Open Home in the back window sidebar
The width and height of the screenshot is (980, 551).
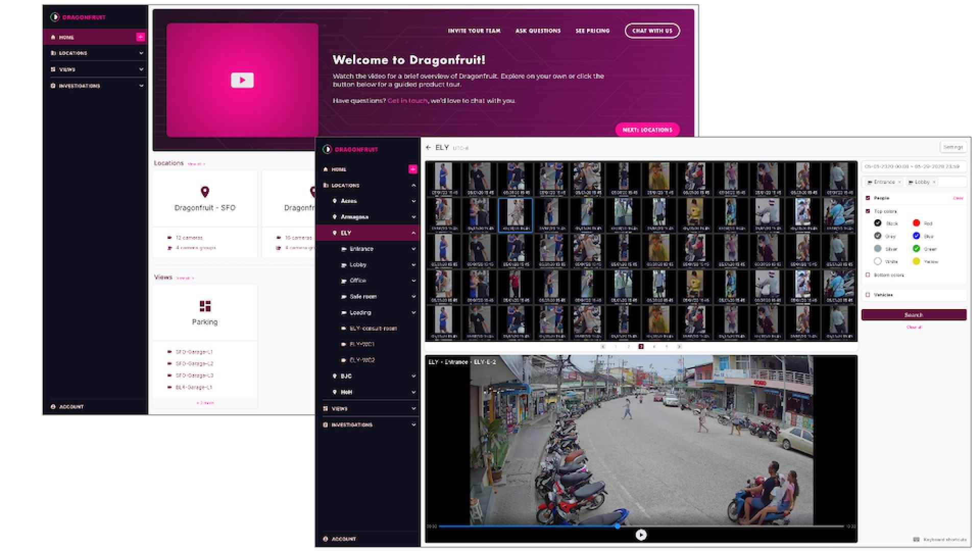coord(95,37)
